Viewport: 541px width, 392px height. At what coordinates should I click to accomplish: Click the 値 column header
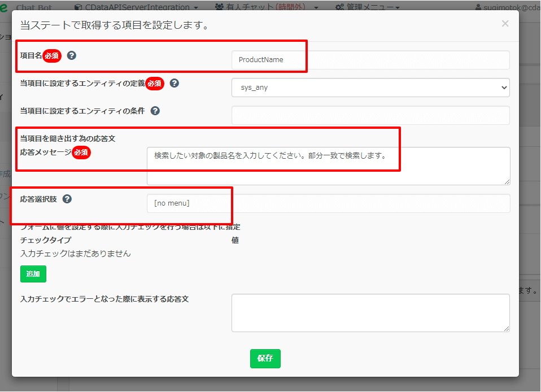(x=235, y=240)
